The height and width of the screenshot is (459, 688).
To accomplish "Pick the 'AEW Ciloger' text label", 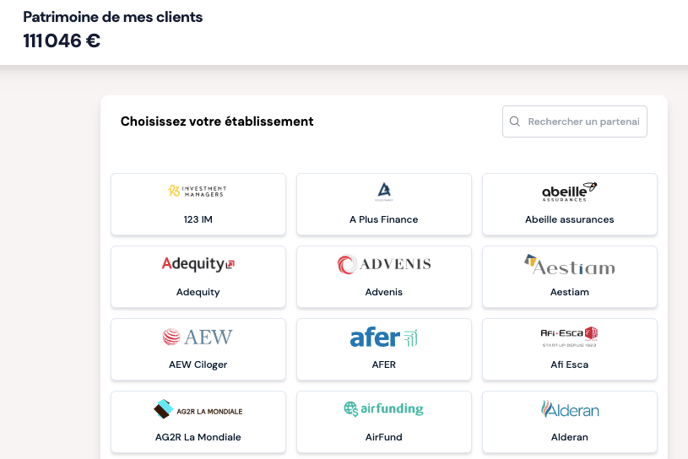I will pos(198,365).
